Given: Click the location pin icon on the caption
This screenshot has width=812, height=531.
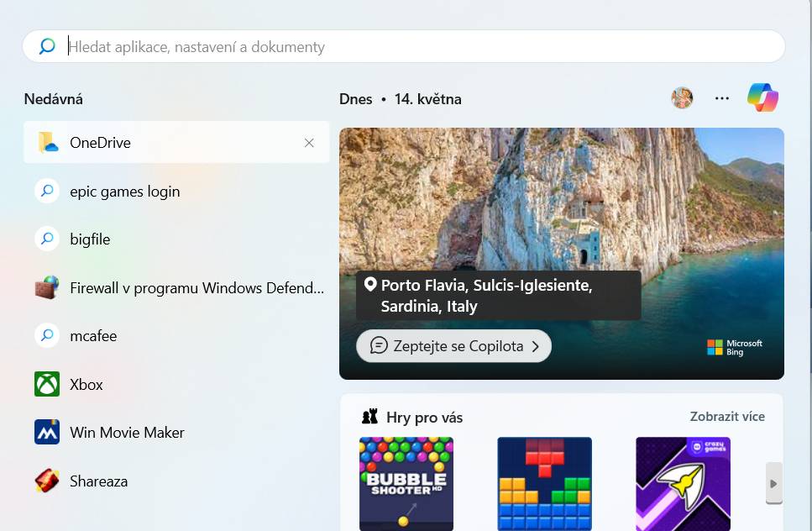Looking at the screenshot, I should click(x=370, y=284).
